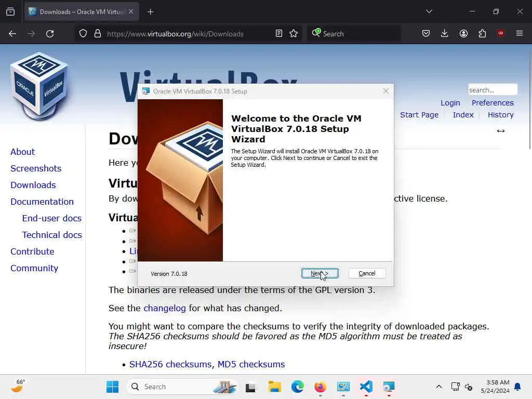Image resolution: width=532 pixels, height=399 pixels.
Task: Switch to Firefox on taskbar
Action: click(320, 387)
